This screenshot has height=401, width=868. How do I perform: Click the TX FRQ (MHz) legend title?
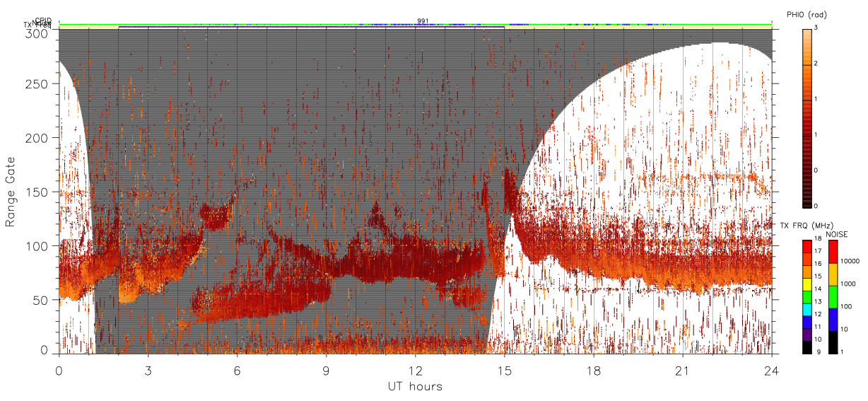807,226
